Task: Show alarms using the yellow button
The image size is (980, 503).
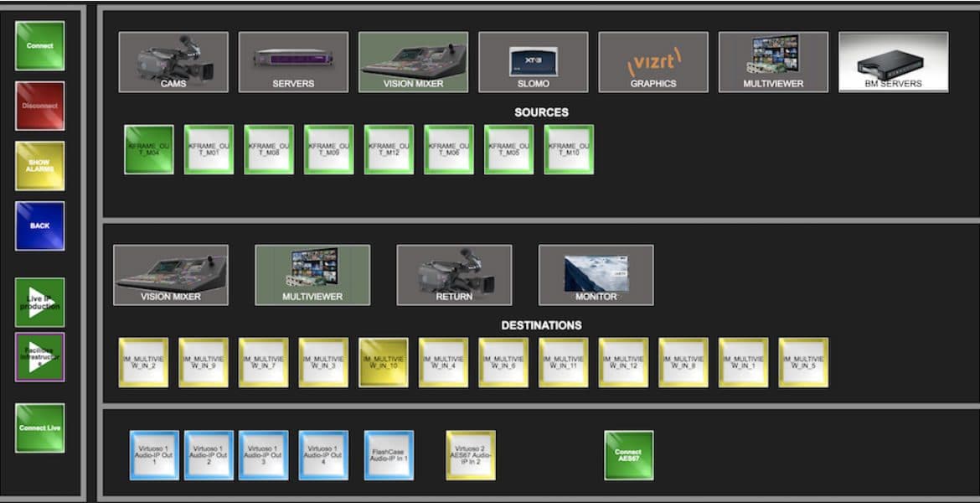Action: 39,166
